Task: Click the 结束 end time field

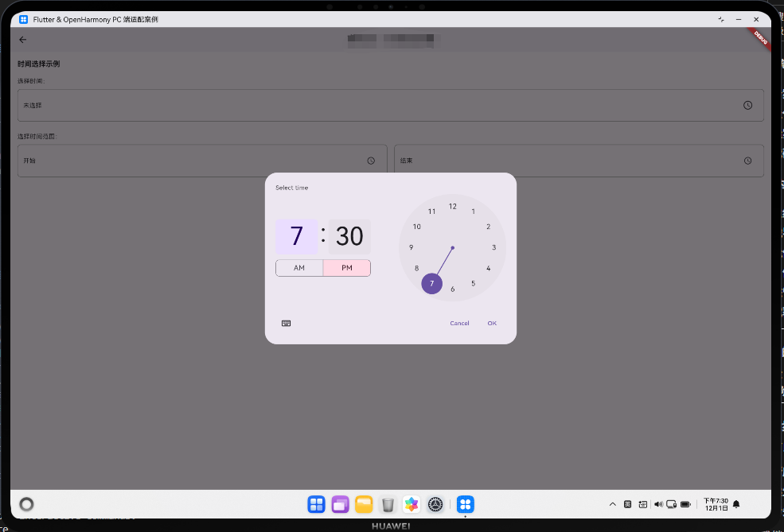Action: point(579,161)
